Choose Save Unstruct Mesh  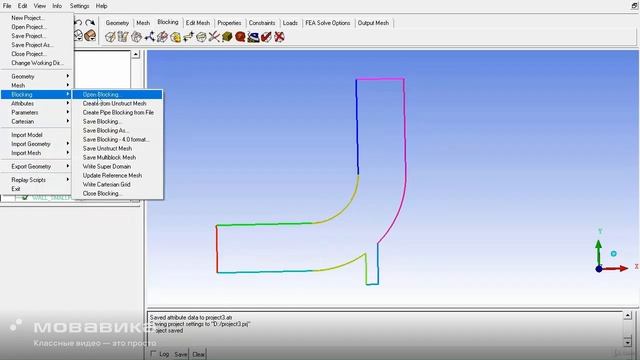point(118,148)
